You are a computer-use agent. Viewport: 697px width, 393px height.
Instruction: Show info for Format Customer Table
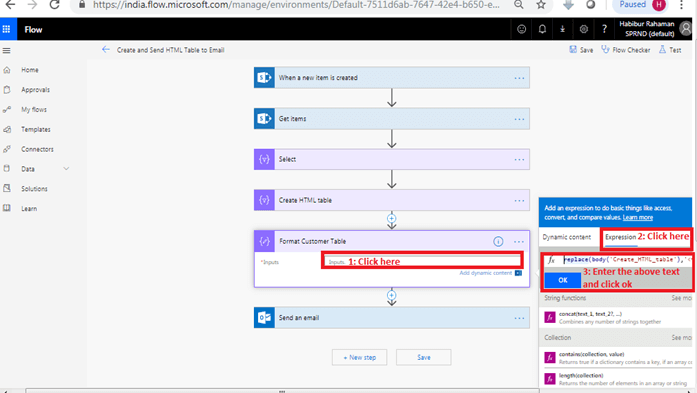tap(498, 241)
